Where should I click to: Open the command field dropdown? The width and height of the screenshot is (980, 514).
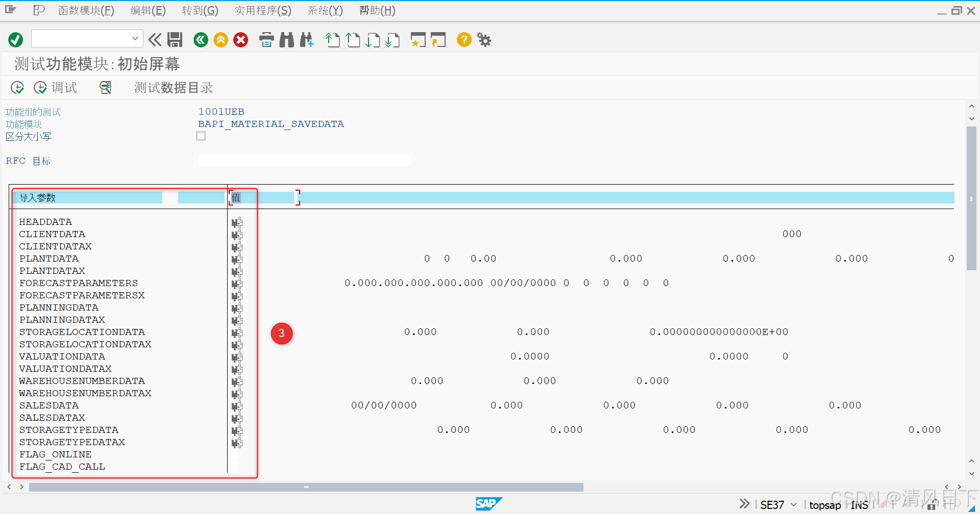coord(135,38)
